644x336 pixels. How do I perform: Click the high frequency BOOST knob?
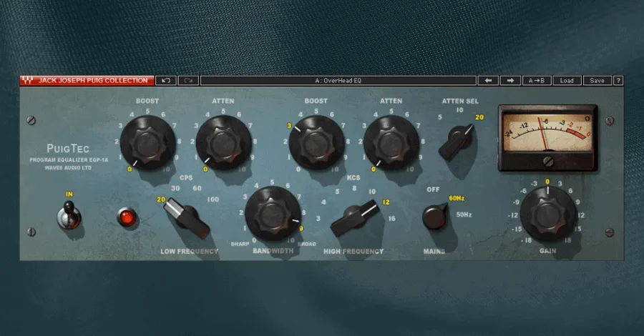pos(316,143)
